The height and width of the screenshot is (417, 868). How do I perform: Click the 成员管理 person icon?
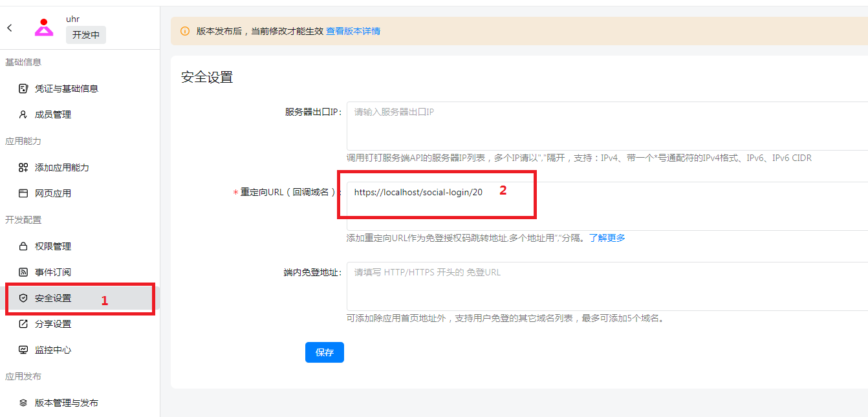point(23,114)
